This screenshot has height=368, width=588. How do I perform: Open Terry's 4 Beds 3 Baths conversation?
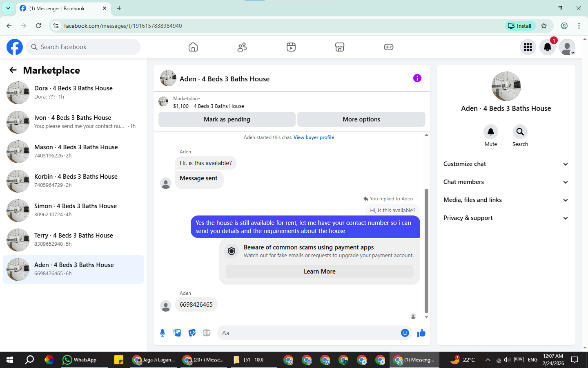tap(73, 240)
